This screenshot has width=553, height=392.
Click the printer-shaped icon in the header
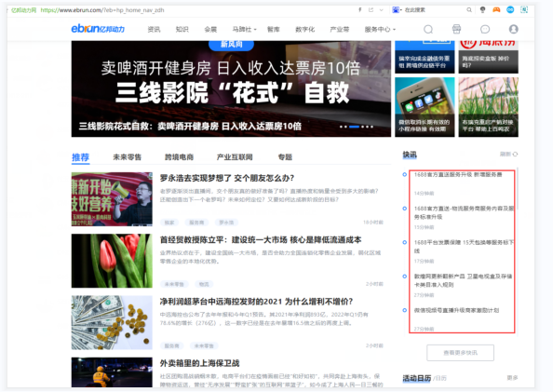coord(456,29)
